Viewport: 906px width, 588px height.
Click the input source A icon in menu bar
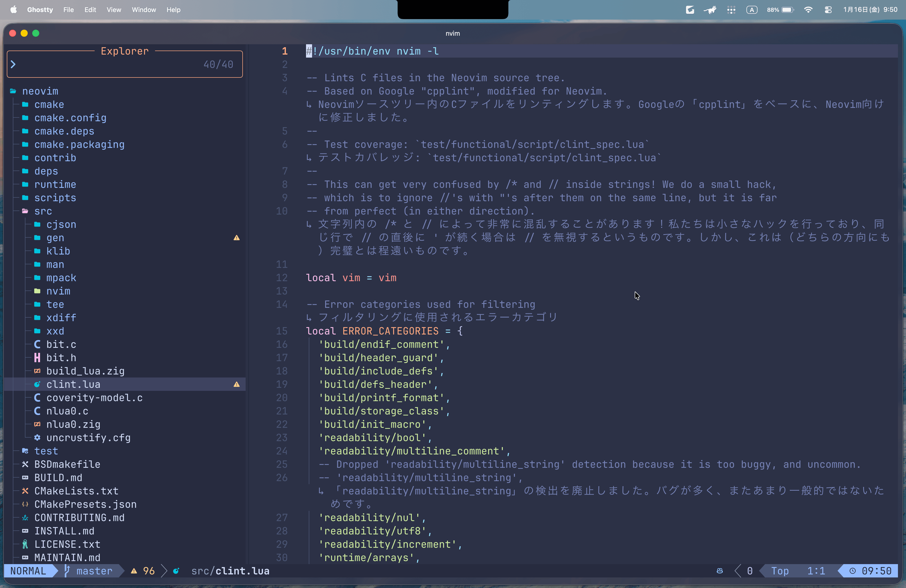click(x=751, y=10)
